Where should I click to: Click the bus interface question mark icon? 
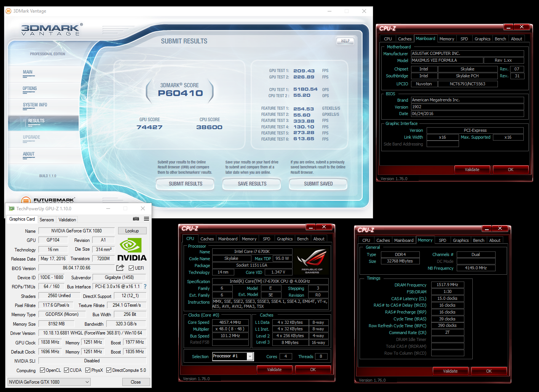pyautogui.click(x=145, y=286)
